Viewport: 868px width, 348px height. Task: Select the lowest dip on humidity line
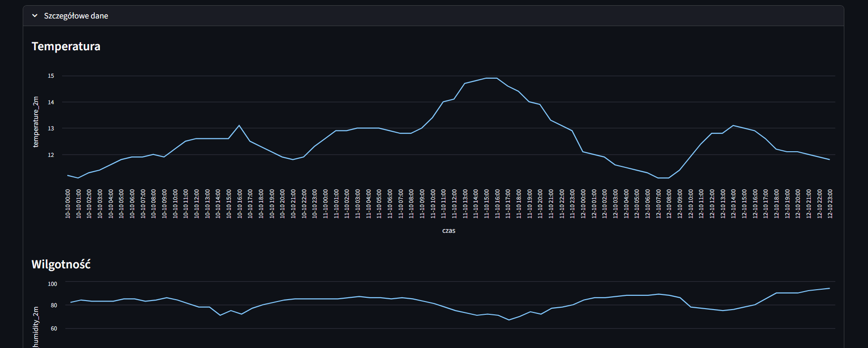(509, 320)
